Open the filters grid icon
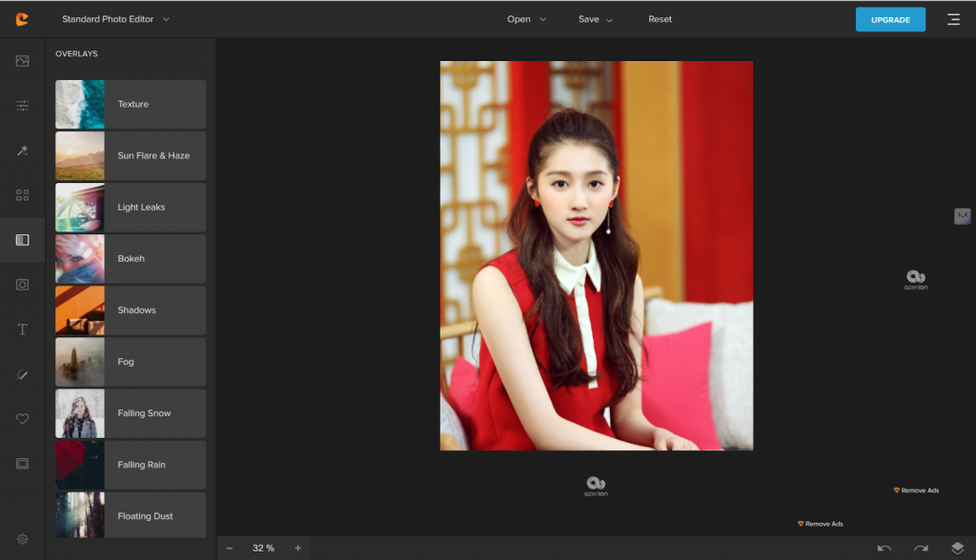This screenshot has width=976, height=560. (x=22, y=195)
